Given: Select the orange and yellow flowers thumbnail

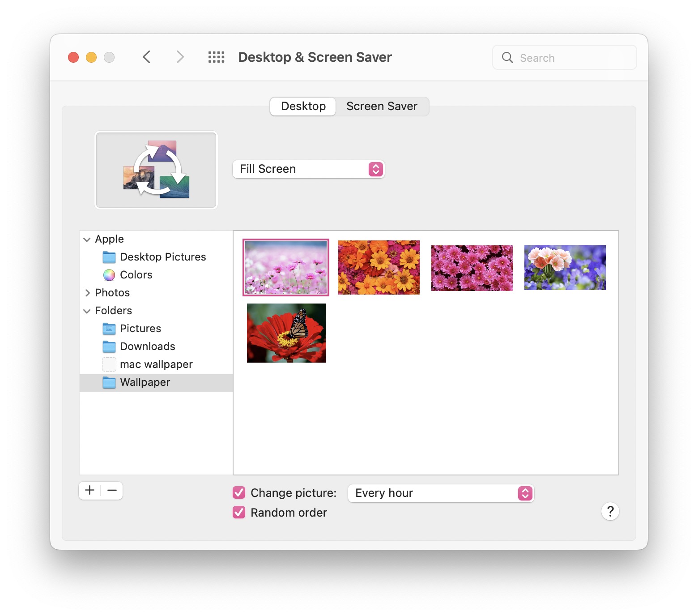Looking at the screenshot, I should (379, 267).
